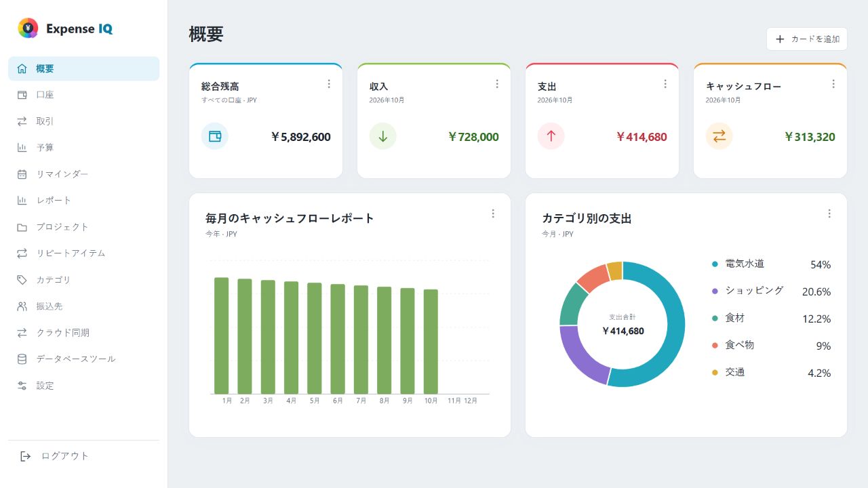Image resolution: width=868 pixels, height=488 pixels.
Task: Open カテゴリ label in sidebar
Action: [x=54, y=280]
